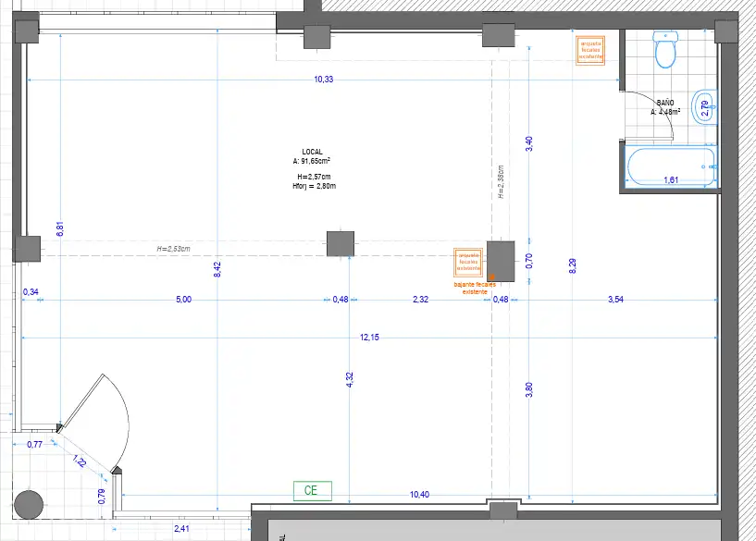Select the 10,40 dimension near the CE box
The width and height of the screenshot is (756, 541).
[419, 494]
